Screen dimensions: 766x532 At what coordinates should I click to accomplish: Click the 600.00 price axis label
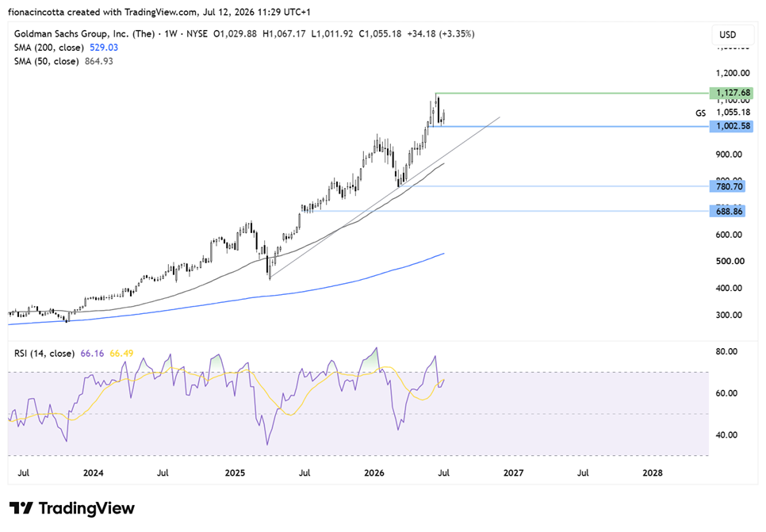[x=729, y=235]
